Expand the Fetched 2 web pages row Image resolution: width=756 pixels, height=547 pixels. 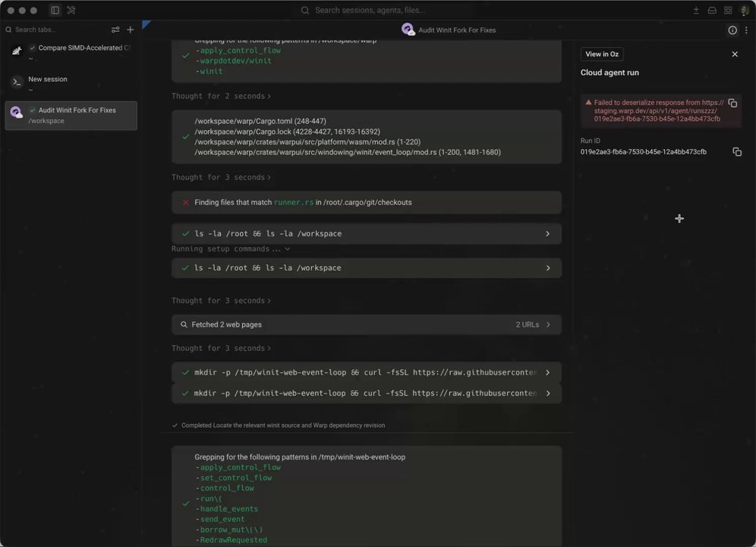tap(367, 324)
